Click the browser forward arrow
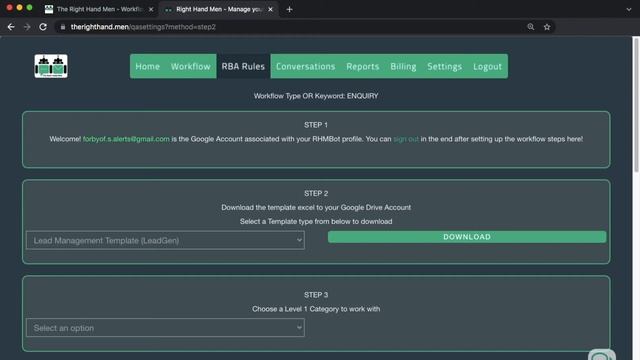Screen dimensions: 640x360 tap(27, 27)
